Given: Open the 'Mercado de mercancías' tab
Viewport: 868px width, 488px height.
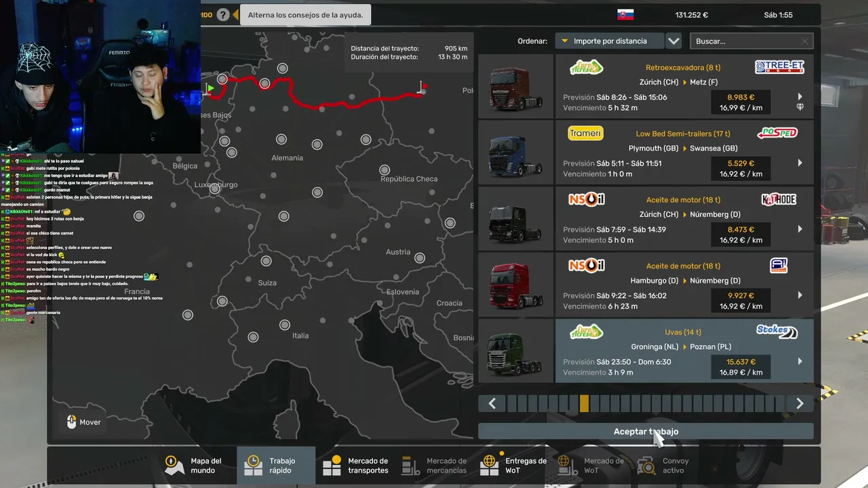Looking at the screenshot, I should 435,466.
